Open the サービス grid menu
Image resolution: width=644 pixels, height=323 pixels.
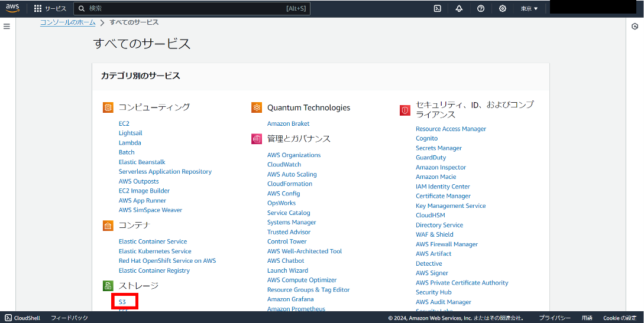tap(50, 9)
